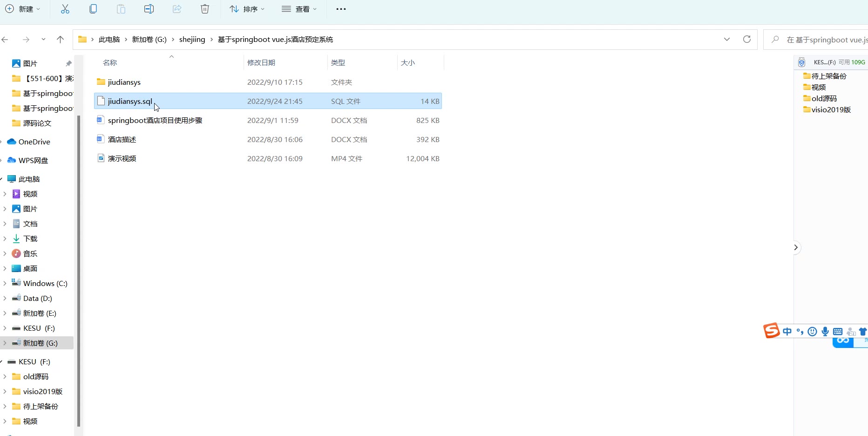This screenshot has width=868, height=436.
Task: Click the Share icon in toolbar
Action: point(177,9)
